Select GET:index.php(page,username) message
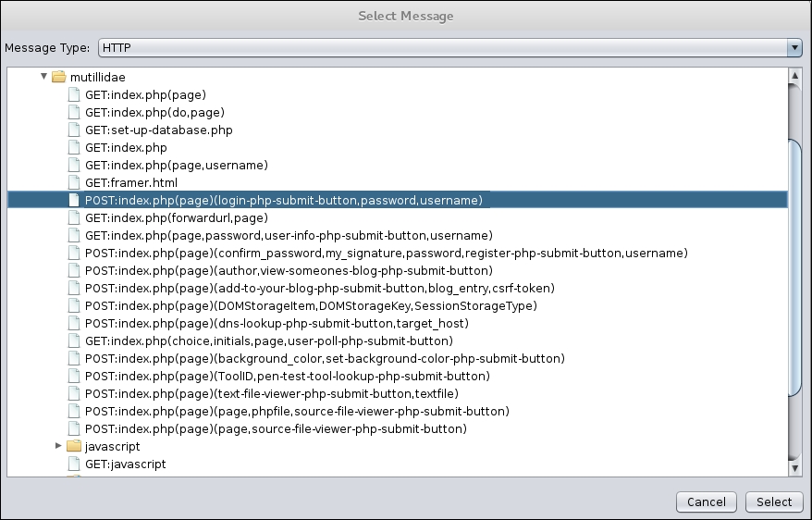The width and height of the screenshot is (812, 520). click(x=176, y=165)
